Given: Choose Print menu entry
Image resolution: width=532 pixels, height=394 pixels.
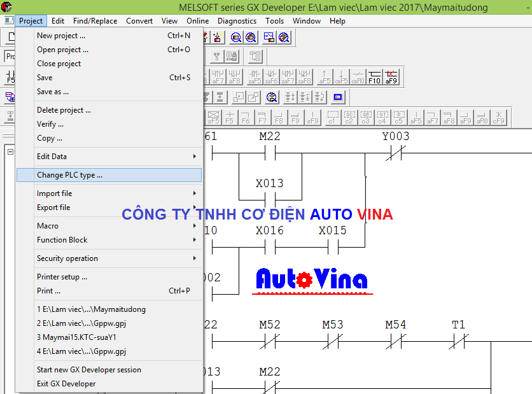Looking at the screenshot, I should point(109,291).
